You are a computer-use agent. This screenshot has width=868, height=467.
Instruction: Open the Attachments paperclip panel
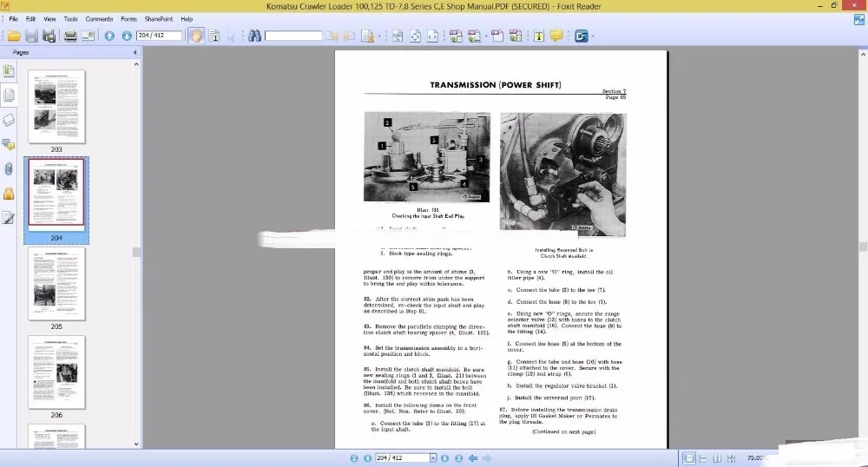9,168
